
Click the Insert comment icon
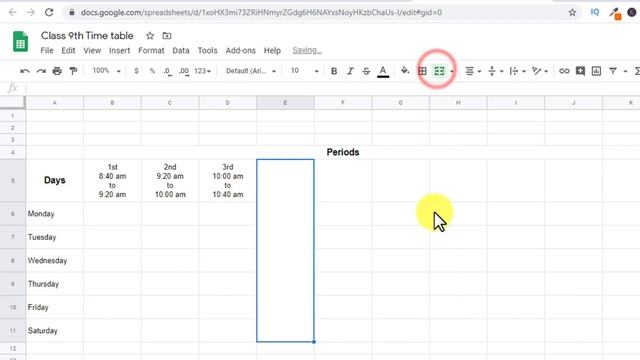(580, 71)
